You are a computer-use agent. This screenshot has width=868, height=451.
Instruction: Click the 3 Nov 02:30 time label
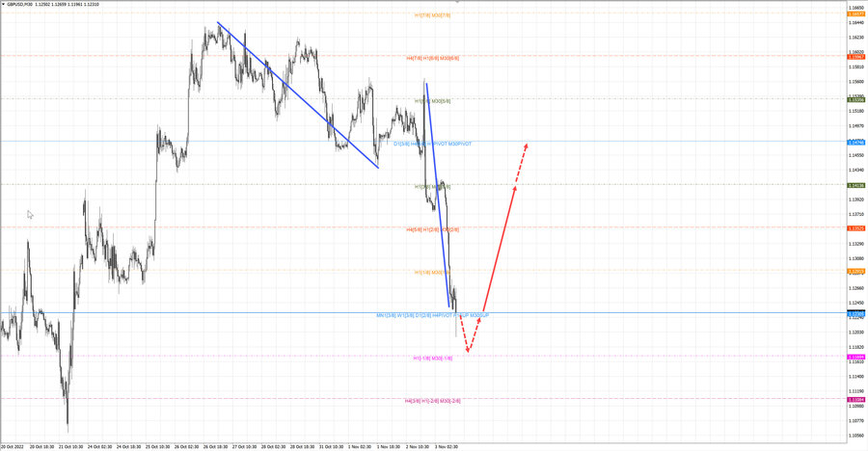[446, 446]
